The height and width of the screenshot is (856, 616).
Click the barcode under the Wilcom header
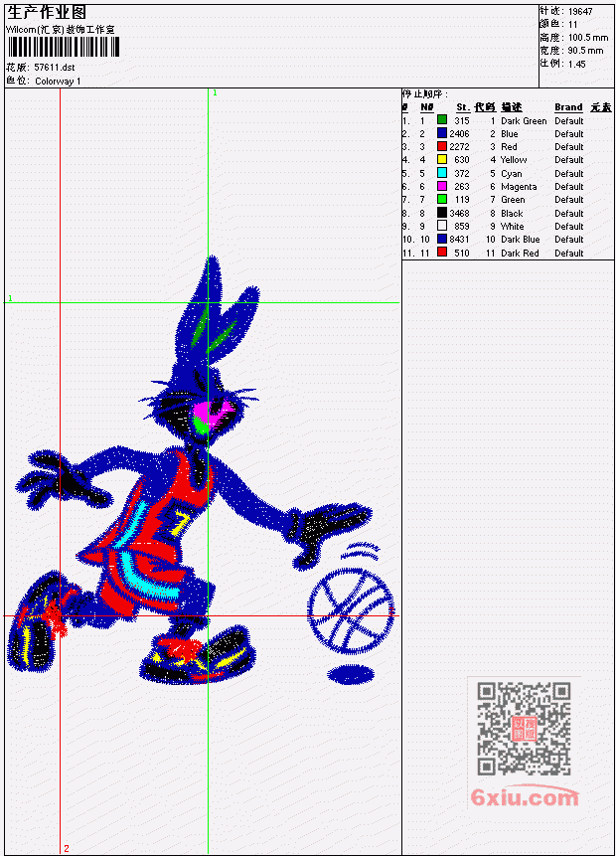pos(63,47)
